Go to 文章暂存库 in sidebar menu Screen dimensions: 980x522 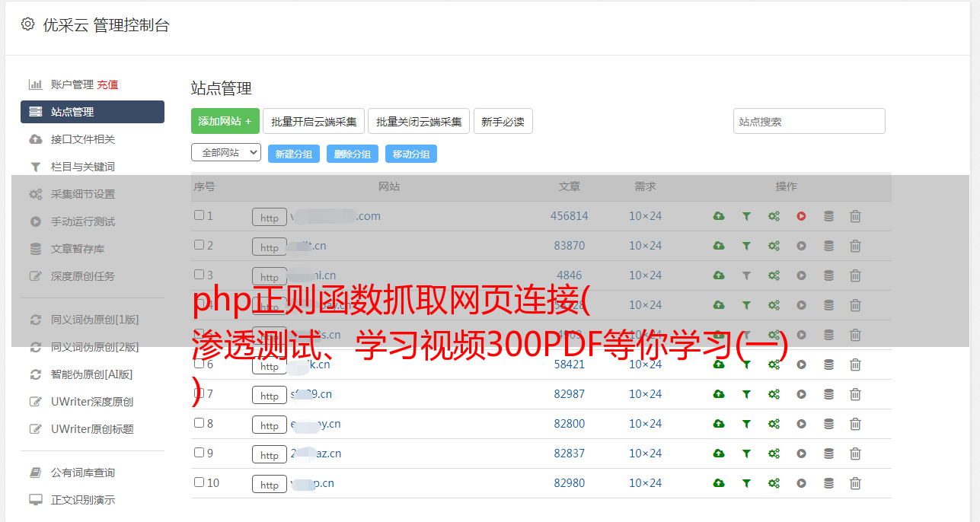(x=78, y=249)
